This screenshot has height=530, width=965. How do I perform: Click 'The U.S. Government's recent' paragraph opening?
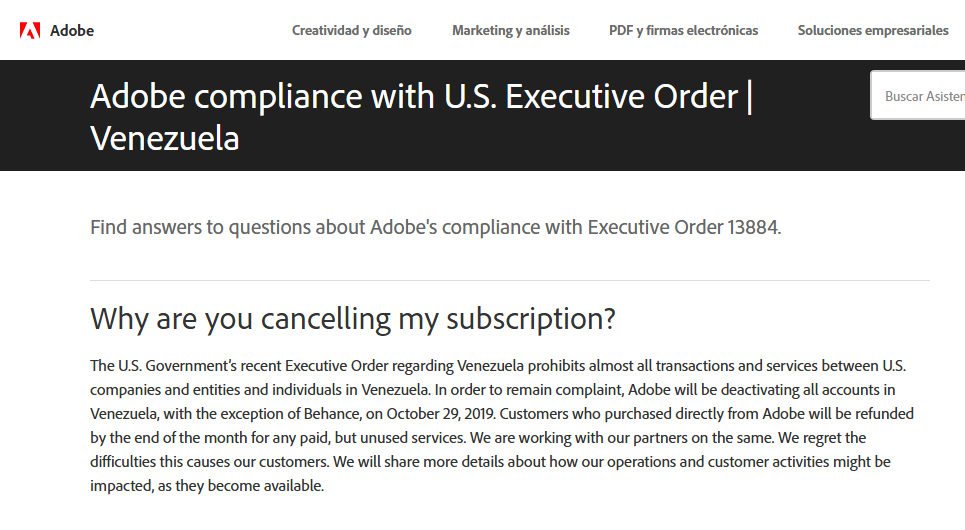pyautogui.click(x=185, y=366)
